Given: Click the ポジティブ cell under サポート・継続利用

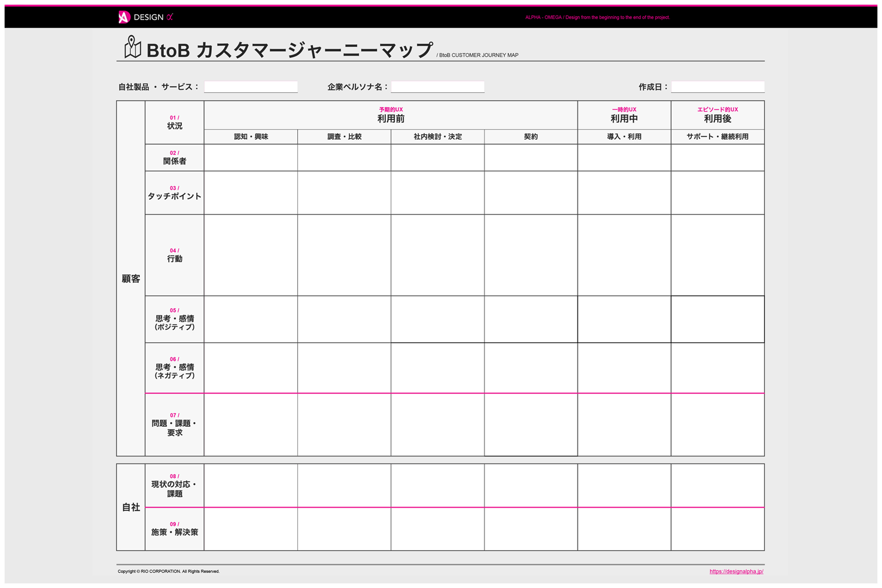Looking at the screenshot, I should point(718,319).
